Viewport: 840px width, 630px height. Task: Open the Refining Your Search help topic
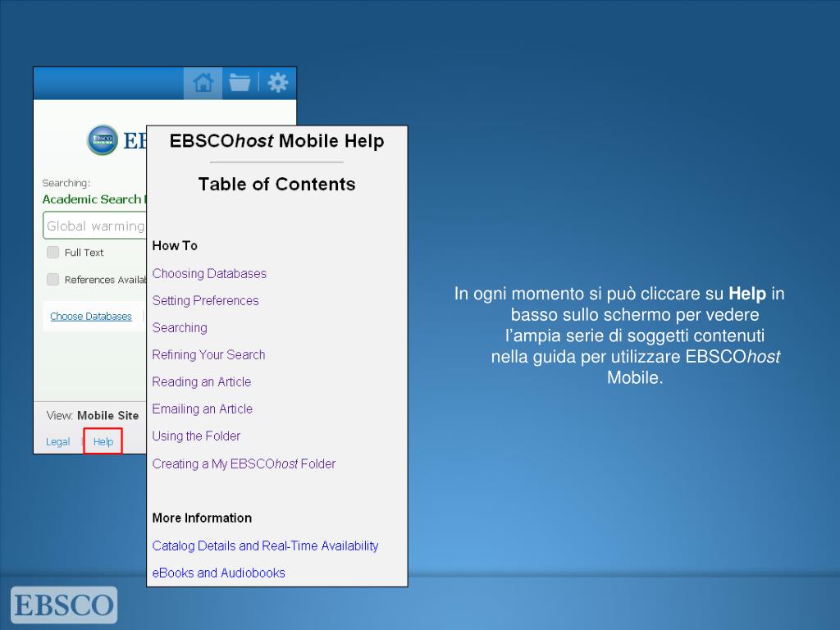208,354
